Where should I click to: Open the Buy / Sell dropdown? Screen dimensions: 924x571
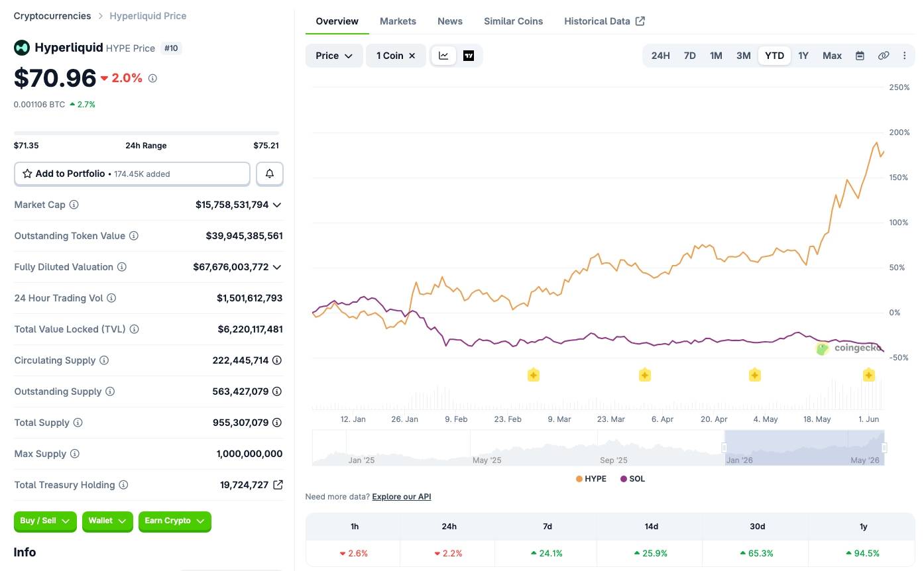[45, 521]
